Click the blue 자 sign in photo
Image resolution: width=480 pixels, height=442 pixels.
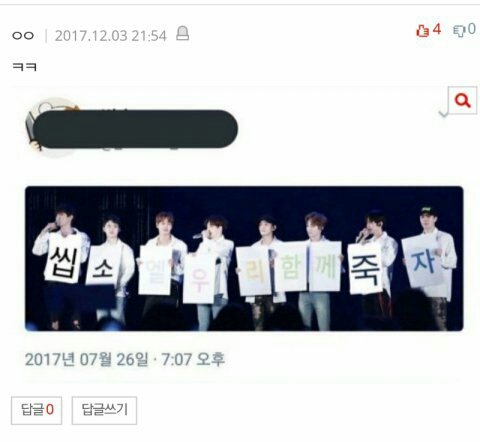pyautogui.click(x=424, y=261)
